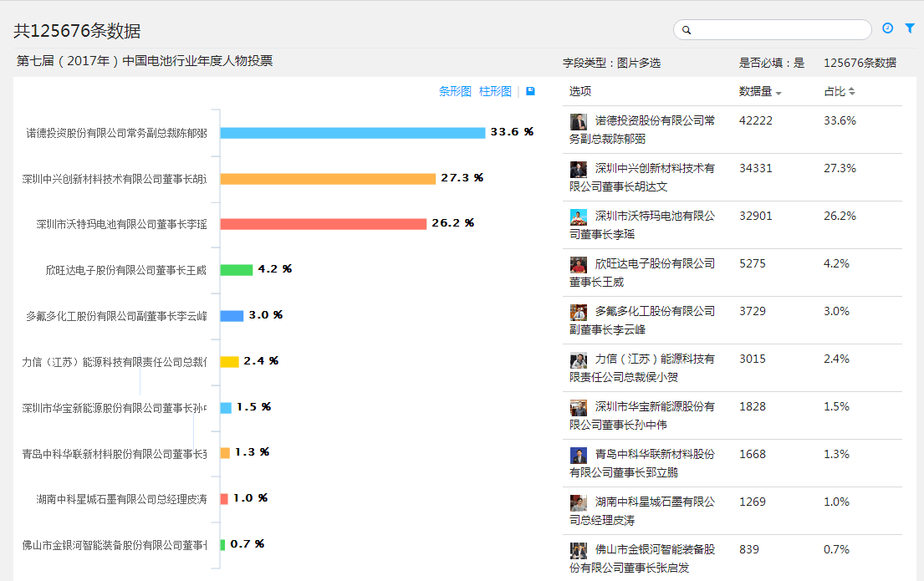Click the photo thumbnail for 深圳中兴创新材料

(x=579, y=170)
